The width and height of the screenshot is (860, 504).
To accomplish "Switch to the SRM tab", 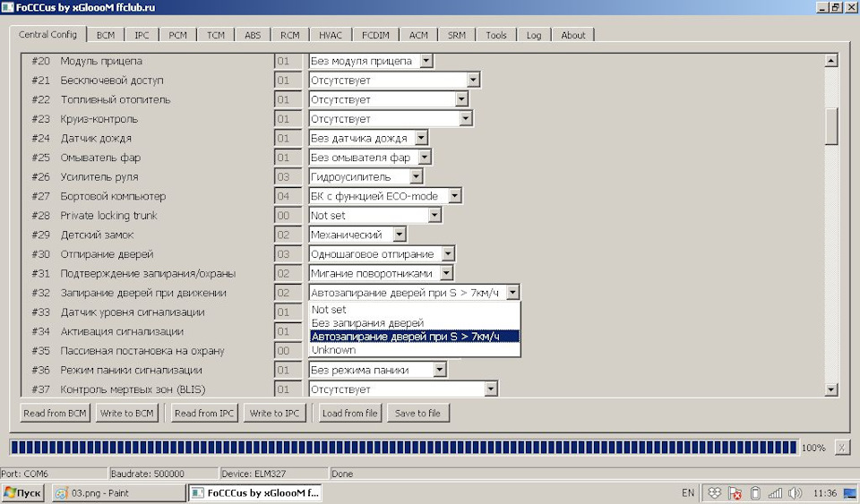I will point(457,35).
